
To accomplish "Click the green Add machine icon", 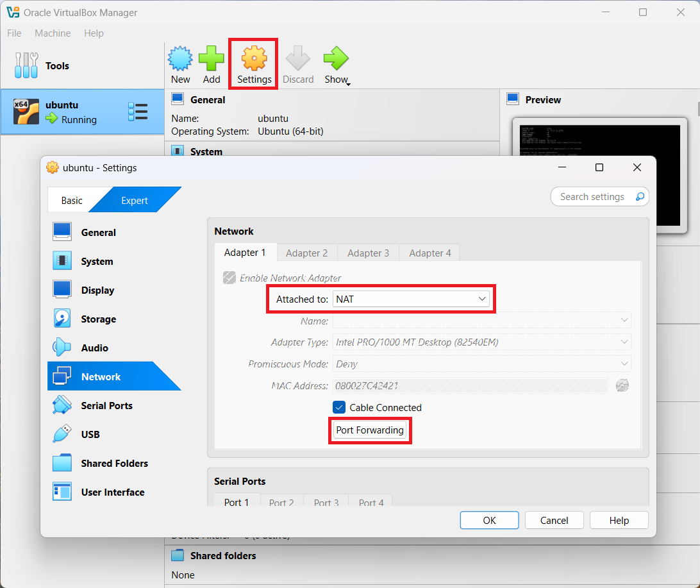I will coord(211,58).
